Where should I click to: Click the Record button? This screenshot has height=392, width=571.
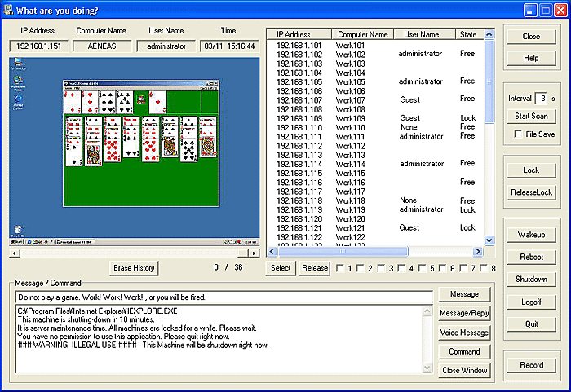(x=531, y=365)
